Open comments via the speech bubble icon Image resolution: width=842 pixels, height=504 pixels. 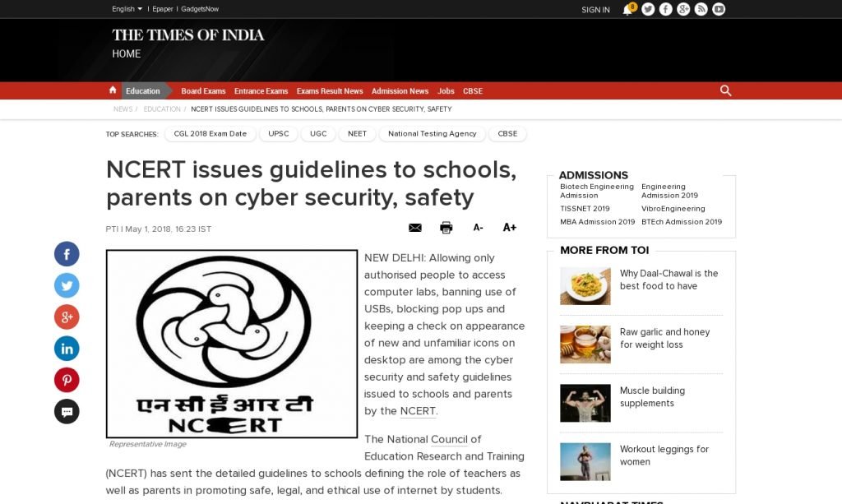(x=67, y=411)
